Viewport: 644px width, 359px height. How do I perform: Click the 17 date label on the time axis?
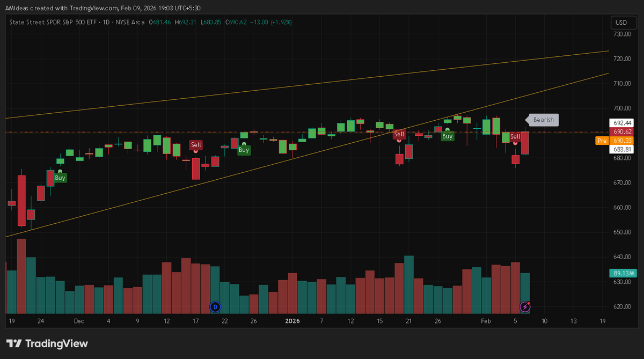pos(195,321)
